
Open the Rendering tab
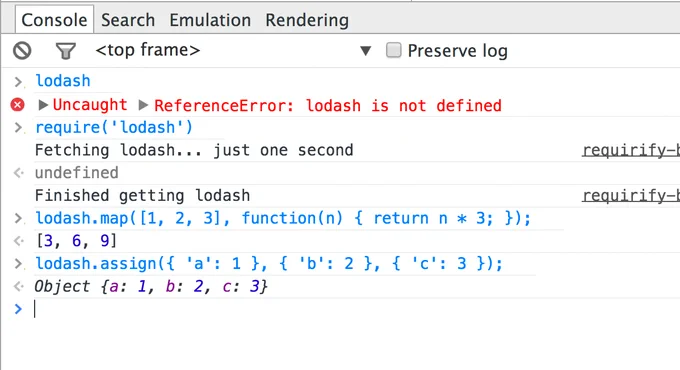click(307, 20)
